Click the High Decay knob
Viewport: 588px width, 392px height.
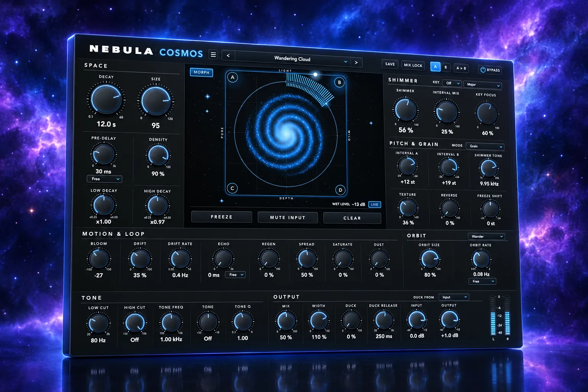157,206
